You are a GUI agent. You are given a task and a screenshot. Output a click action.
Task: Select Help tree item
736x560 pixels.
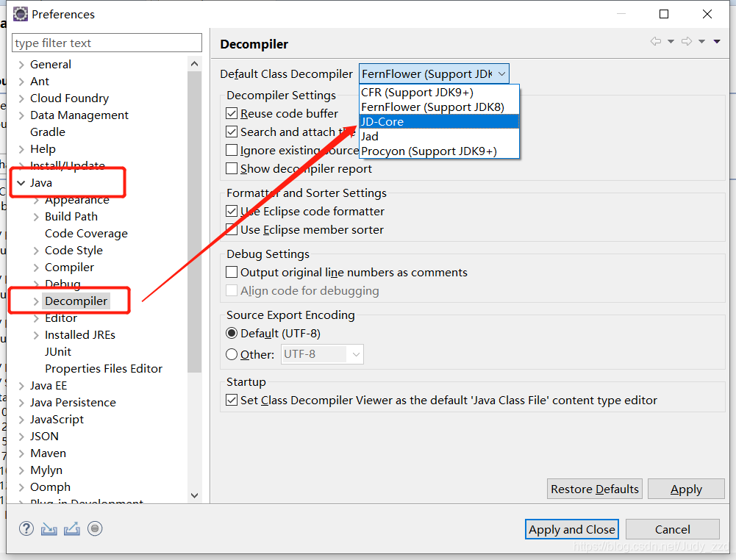tap(43, 148)
